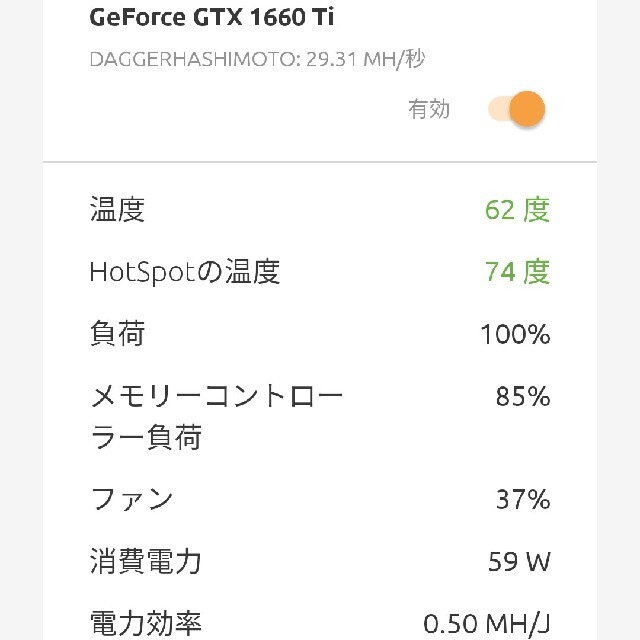Select the 電力効率 row label
The image size is (640, 640).
(146, 623)
